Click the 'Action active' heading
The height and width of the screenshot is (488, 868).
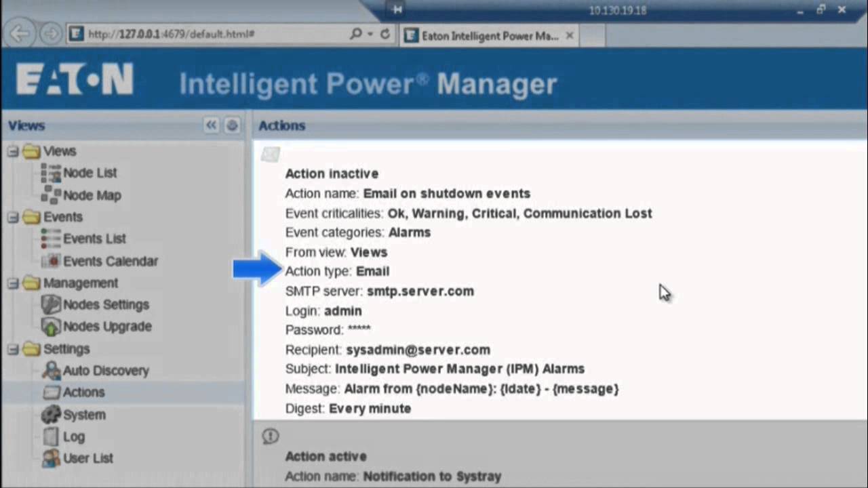[325, 456]
